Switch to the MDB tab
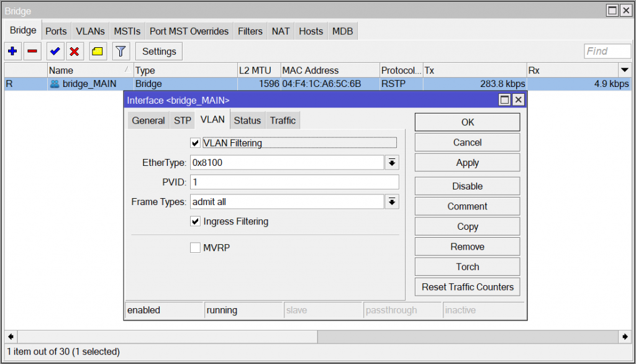Image resolution: width=636 pixels, height=364 pixels. 343,31
